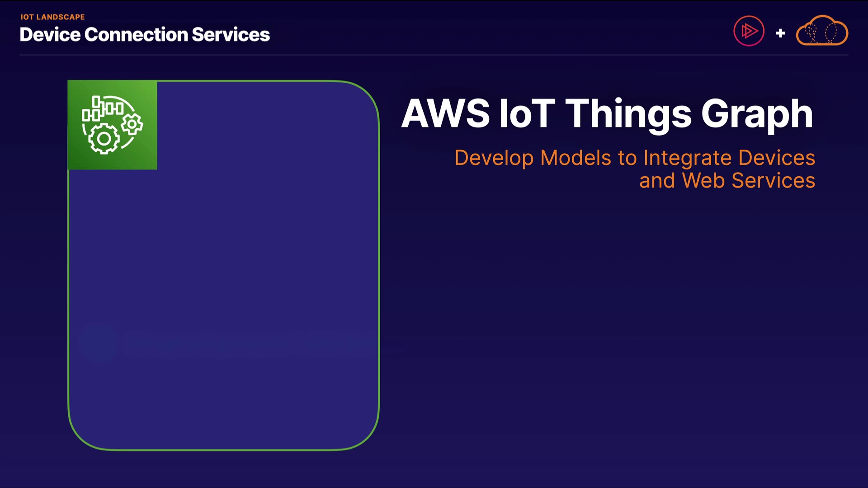
Task: Click the small gear inside the green icon
Action: [x=132, y=124]
